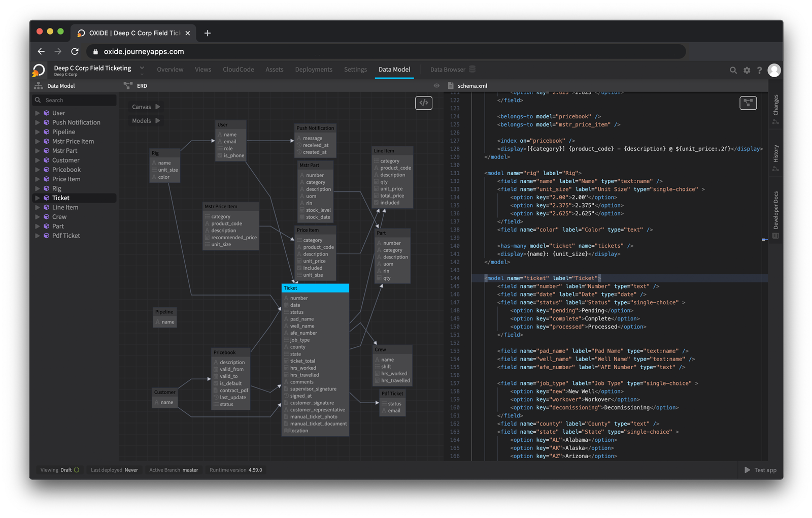The image size is (812, 518).
Task: Expand the Canvas section arrow
Action: (x=158, y=107)
